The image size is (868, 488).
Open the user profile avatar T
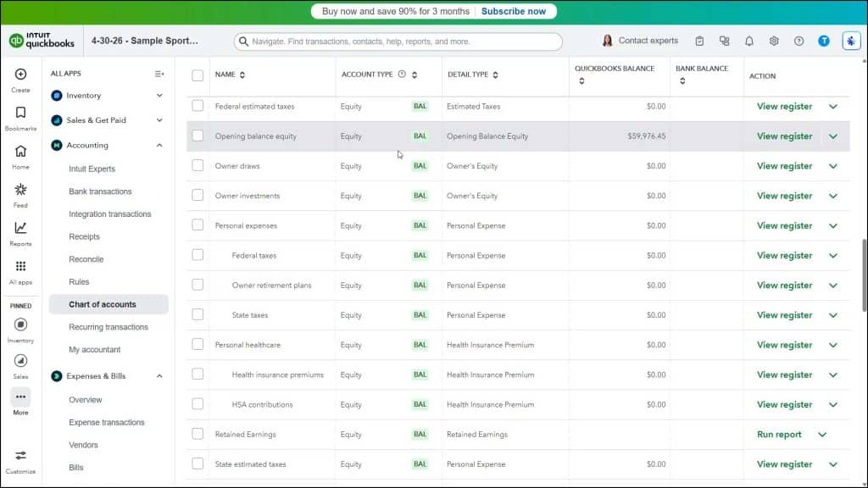click(x=824, y=41)
